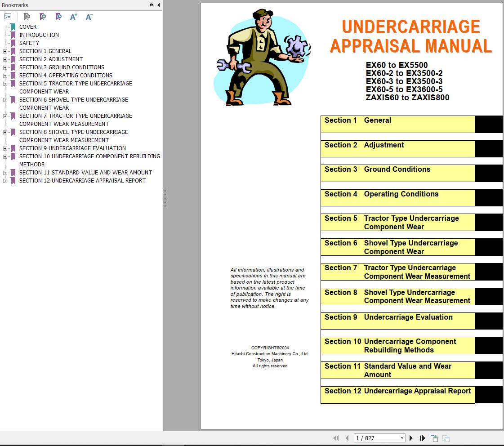The height and width of the screenshot is (446, 504).
Task: Click the panel splitter grip handle
Action: pyautogui.click(x=165, y=198)
